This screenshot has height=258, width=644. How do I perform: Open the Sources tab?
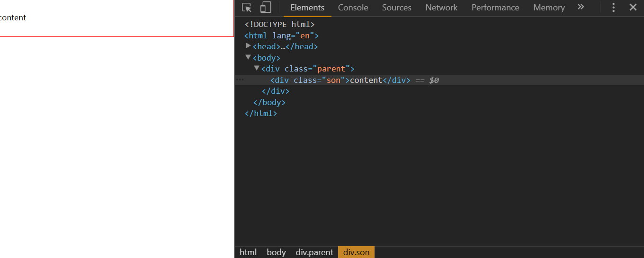point(397,8)
